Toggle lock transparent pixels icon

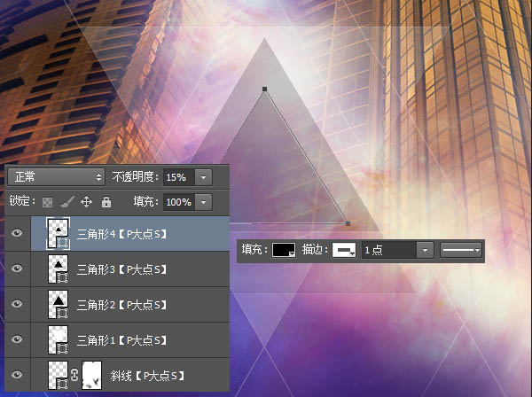point(48,202)
